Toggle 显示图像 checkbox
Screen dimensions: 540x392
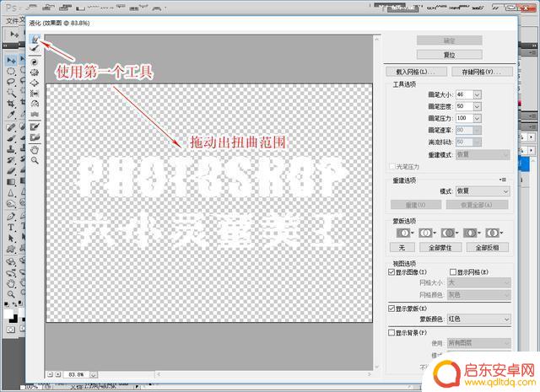pyautogui.click(x=391, y=272)
